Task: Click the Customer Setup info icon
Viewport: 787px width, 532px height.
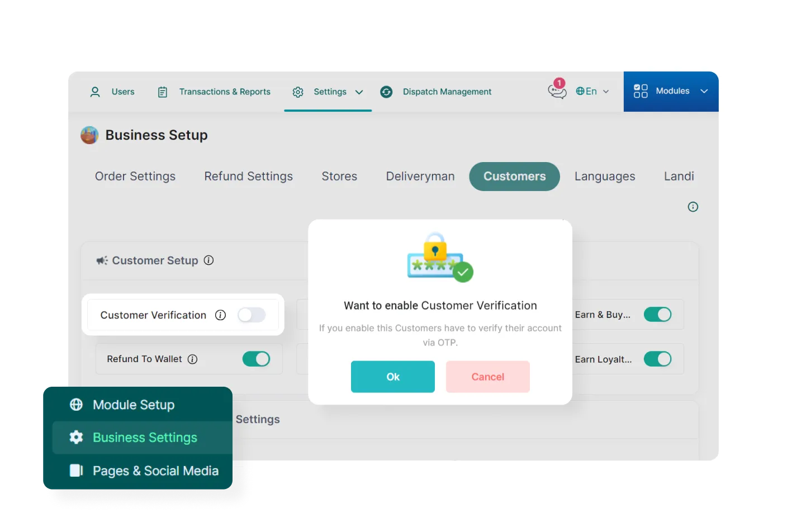Action: click(x=208, y=260)
